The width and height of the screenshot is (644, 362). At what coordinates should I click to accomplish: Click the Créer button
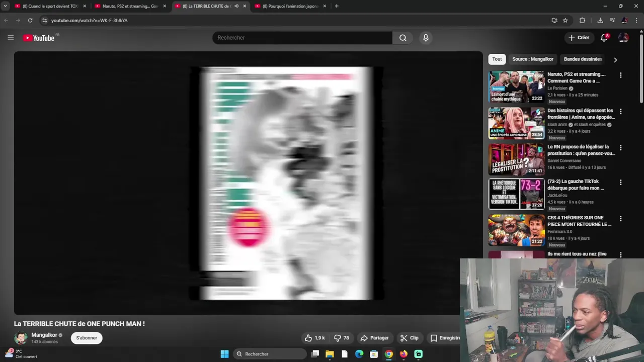pos(579,38)
